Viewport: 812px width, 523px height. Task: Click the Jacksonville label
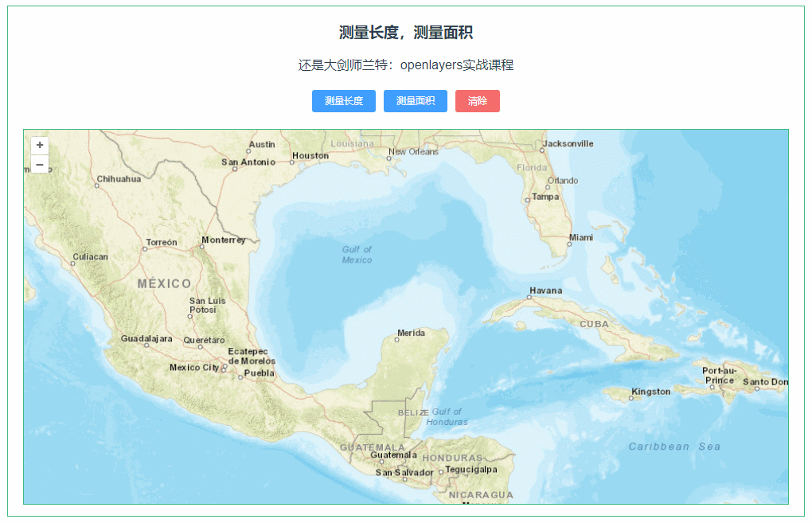pyautogui.click(x=568, y=143)
